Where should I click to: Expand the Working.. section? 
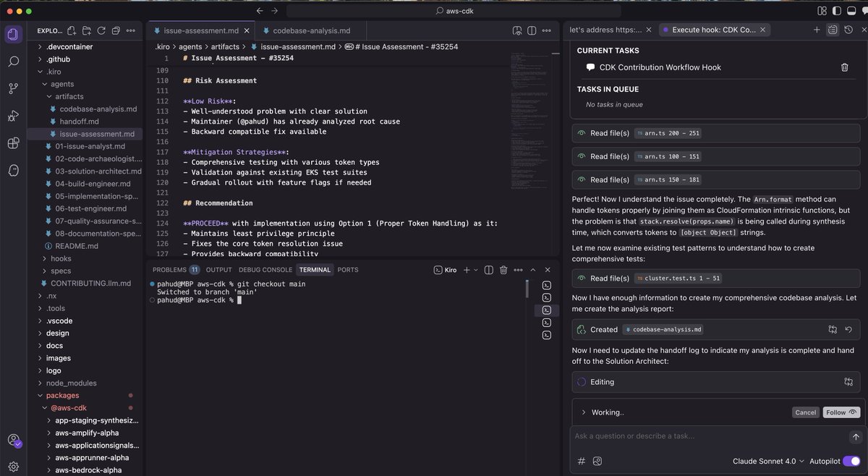(583, 412)
